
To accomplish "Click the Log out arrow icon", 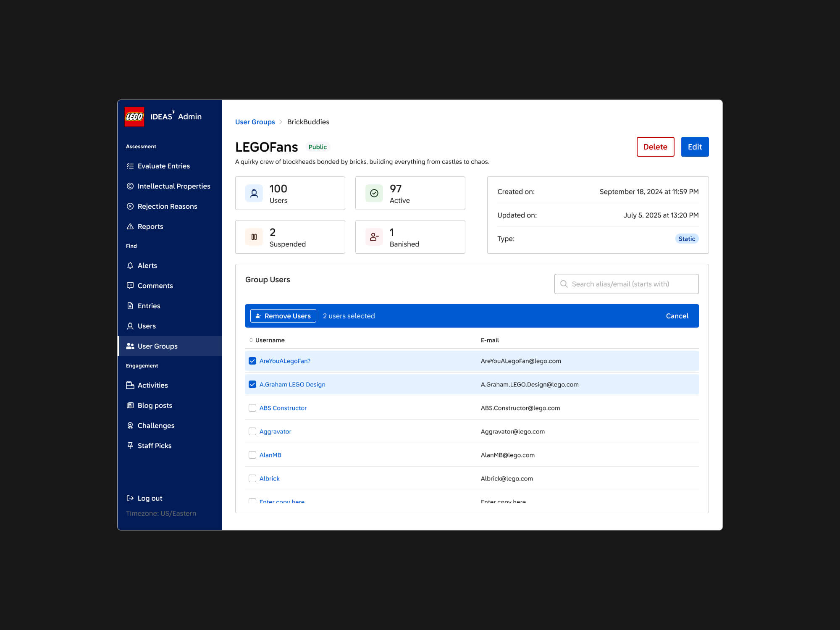I will click(x=130, y=498).
